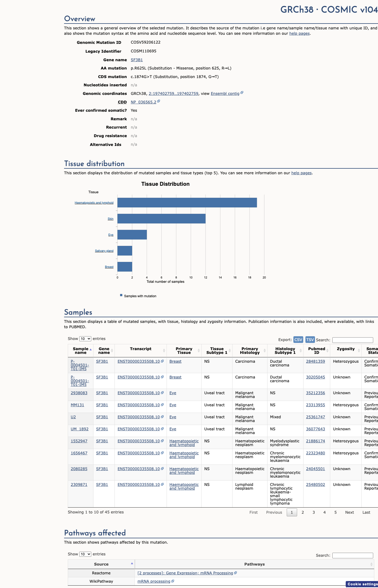The height and width of the screenshot is (588, 378).
Task: Click the Genomic Mutation ID value COSV59206122
Action: click(145, 42)
